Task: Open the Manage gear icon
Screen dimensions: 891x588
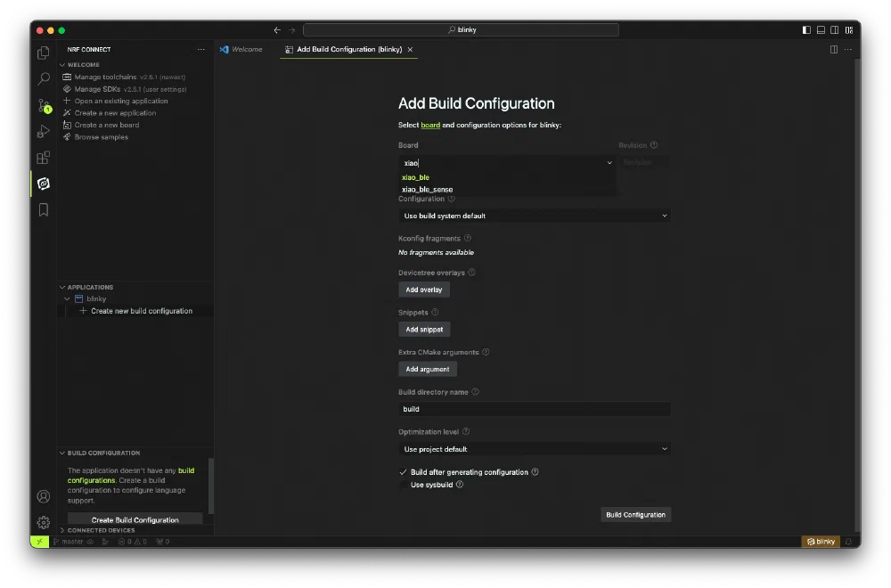Action: click(43, 522)
